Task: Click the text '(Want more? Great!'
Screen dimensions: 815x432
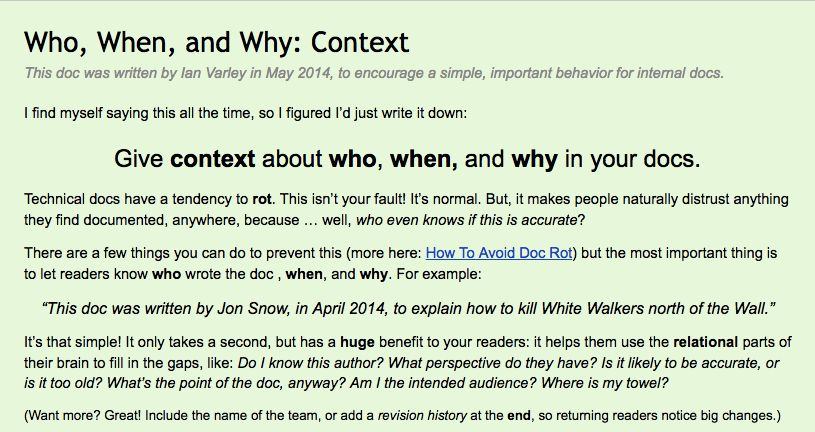Action: [83, 416]
